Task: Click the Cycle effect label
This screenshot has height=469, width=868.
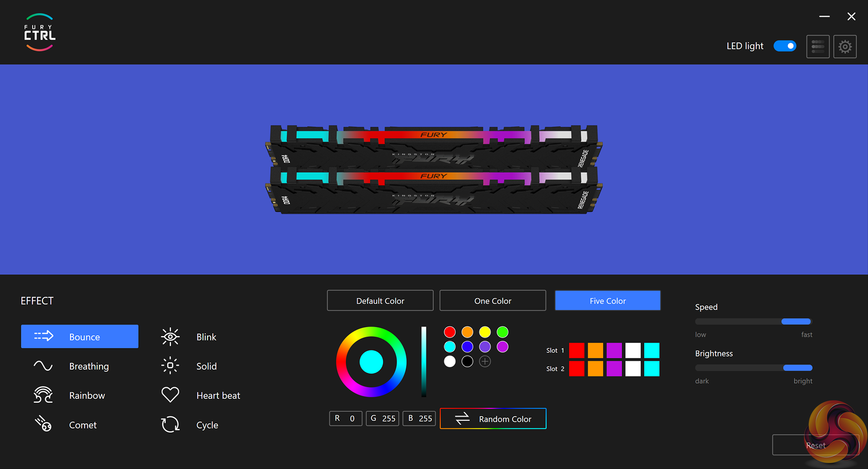Action: (207, 425)
